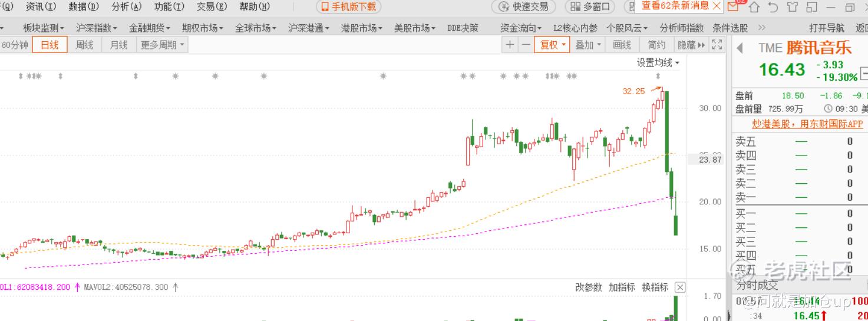The width and height of the screenshot is (868, 321).
Task: Open the 交易(E) menu
Action: [212, 6]
